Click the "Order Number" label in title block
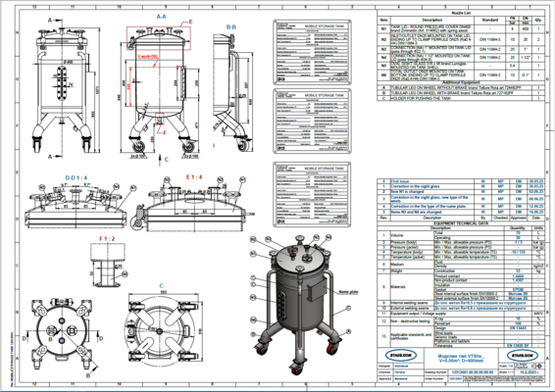The height and width of the screenshot is (392, 555). pos(434,378)
